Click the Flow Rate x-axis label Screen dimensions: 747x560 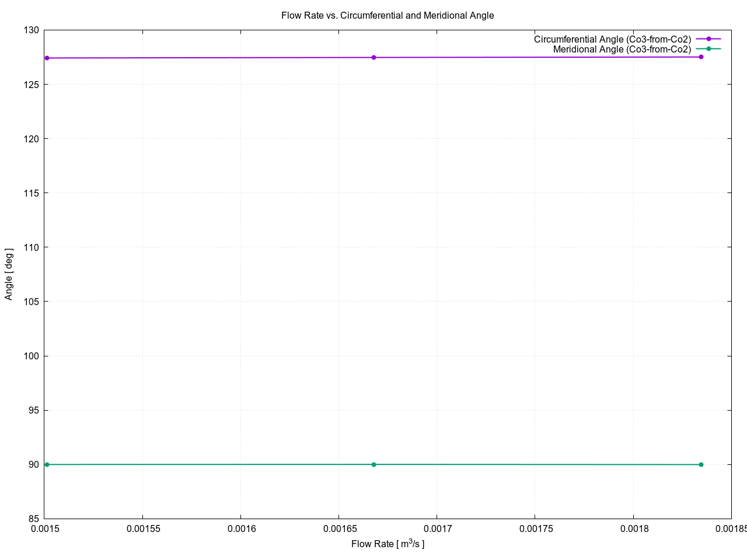point(388,544)
